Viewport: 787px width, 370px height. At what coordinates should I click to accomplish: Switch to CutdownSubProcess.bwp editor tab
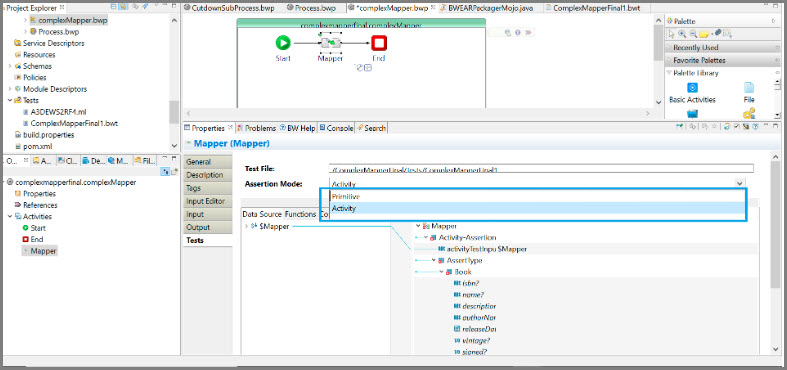(x=229, y=9)
